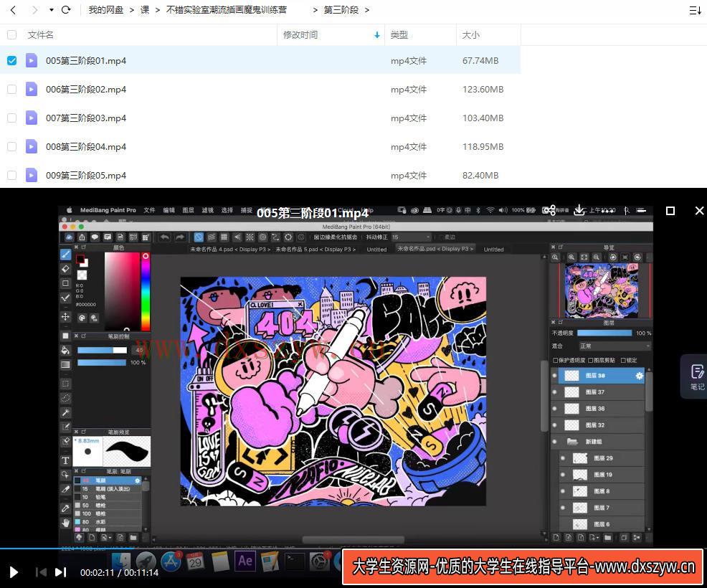Image resolution: width=707 pixels, height=588 pixels.
Task: Click the MediBang cloud icon in toolbar
Action: tap(69, 237)
